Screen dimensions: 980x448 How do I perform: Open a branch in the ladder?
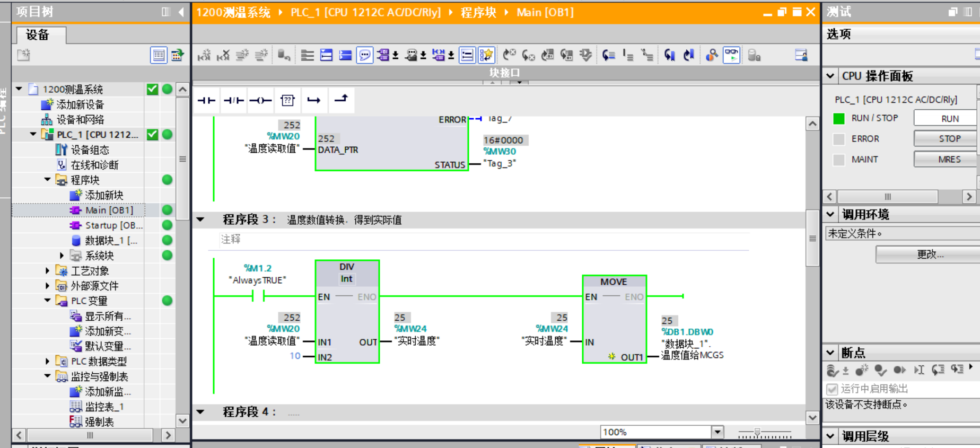pos(314,100)
